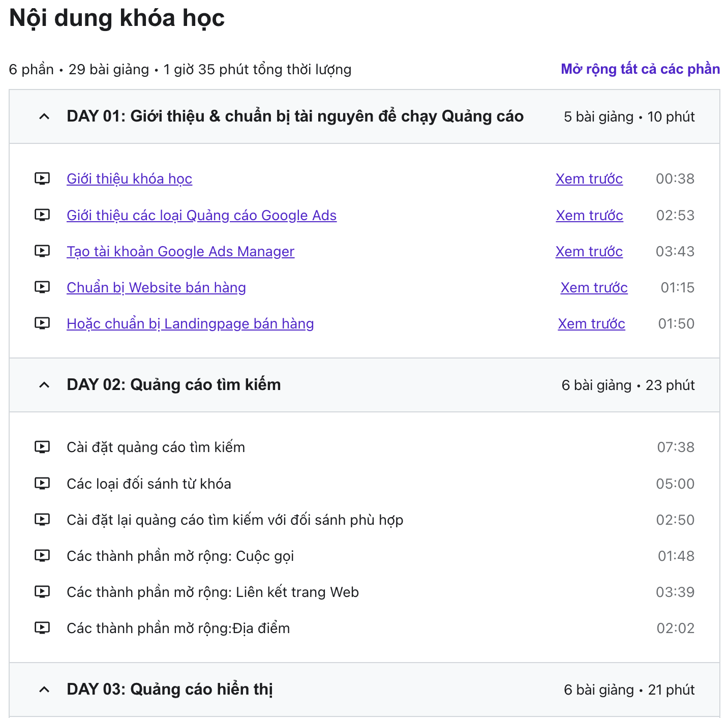Click Xem trước for Tạo tài khoản lecture
Image resolution: width=728 pixels, height=718 pixels.
(x=589, y=252)
